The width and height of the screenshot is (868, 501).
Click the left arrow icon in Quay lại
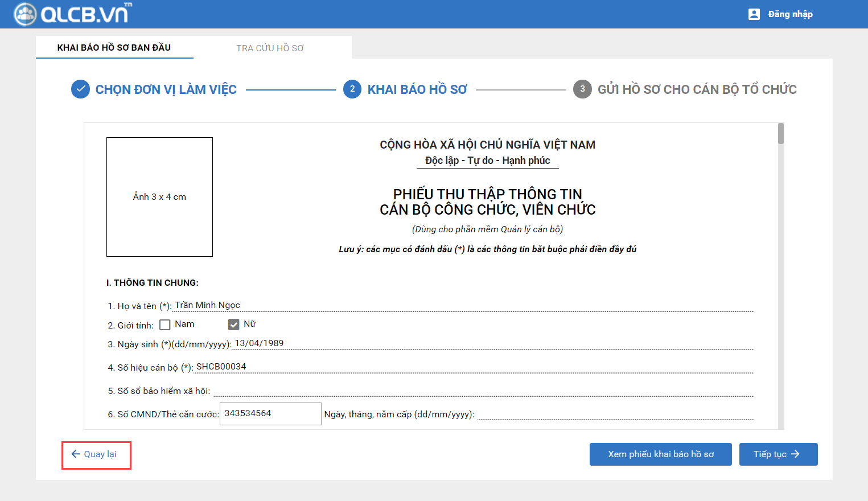(76, 454)
